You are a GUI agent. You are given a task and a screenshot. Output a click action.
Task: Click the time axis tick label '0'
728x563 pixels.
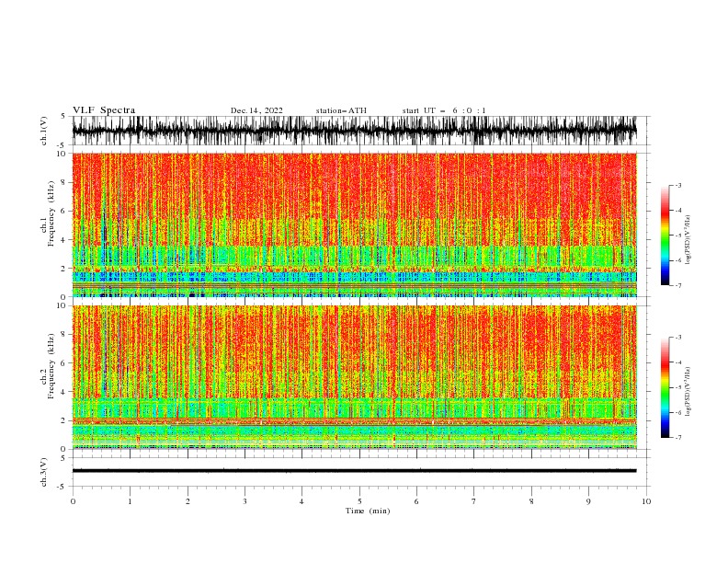(x=73, y=501)
